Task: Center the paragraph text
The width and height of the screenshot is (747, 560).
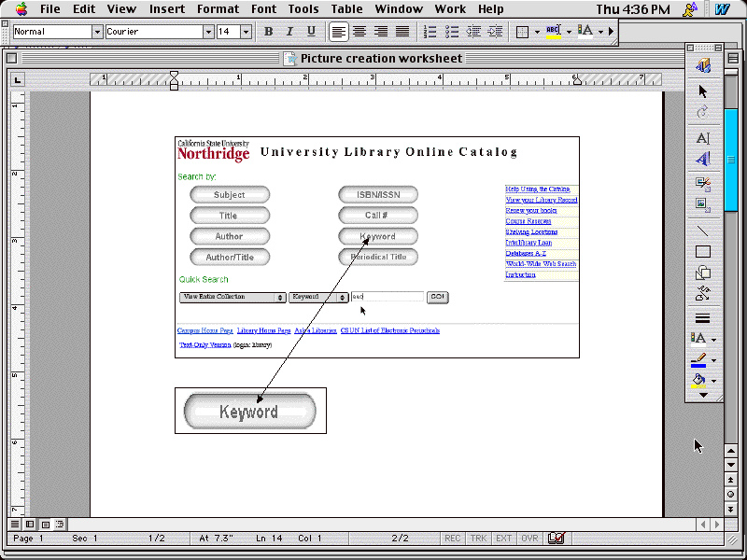Action: click(359, 32)
